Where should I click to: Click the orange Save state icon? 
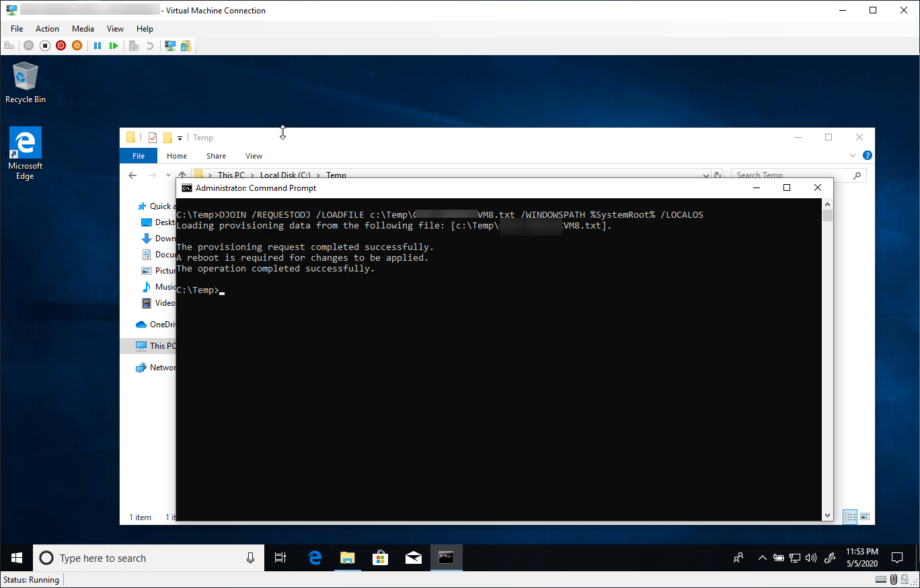pos(77,46)
